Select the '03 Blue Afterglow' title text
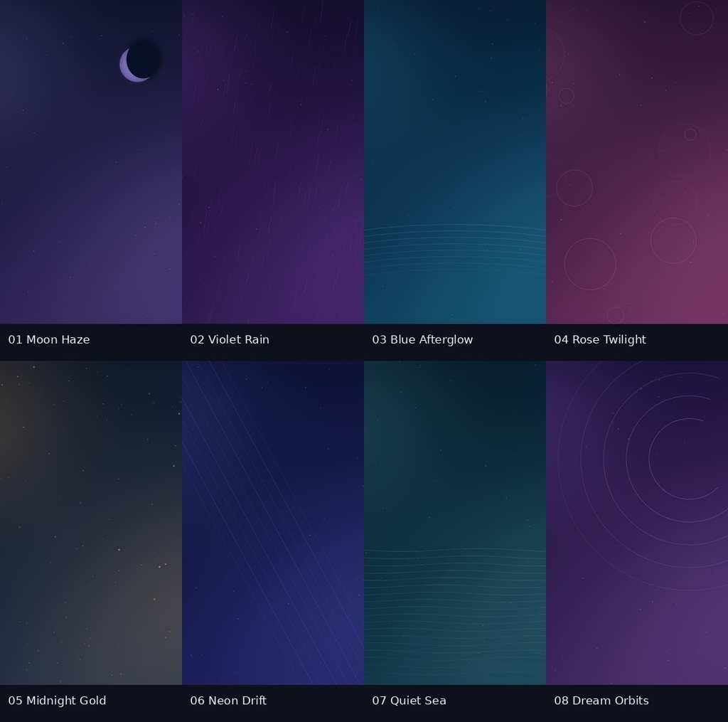This screenshot has height=722, width=728. [x=422, y=339]
